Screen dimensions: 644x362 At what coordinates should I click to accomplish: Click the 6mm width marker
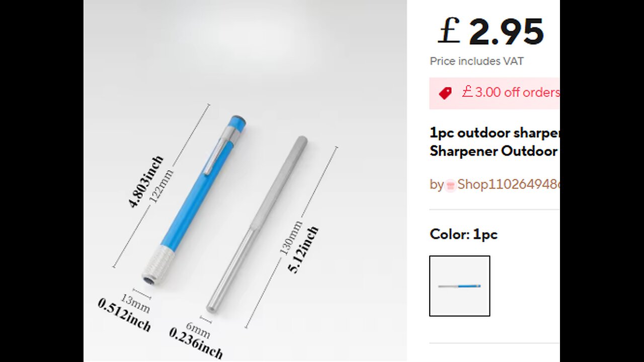(x=198, y=330)
